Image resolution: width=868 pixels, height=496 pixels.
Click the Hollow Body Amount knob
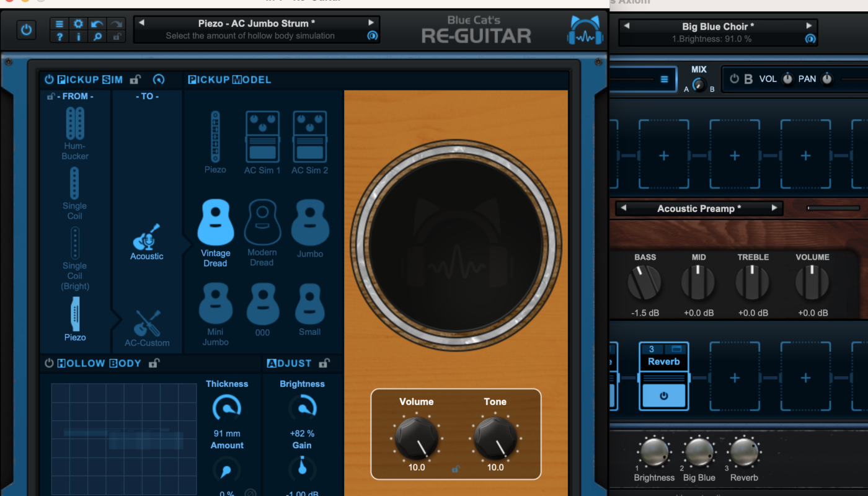[x=227, y=470]
